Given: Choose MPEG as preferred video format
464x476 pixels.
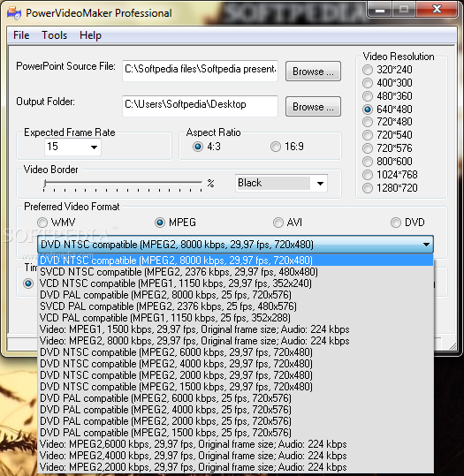Looking at the screenshot, I should click(x=175, y=223).
